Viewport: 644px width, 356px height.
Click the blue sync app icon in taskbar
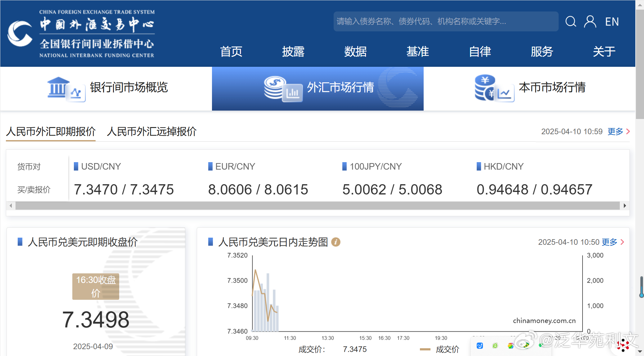(480, 345)
